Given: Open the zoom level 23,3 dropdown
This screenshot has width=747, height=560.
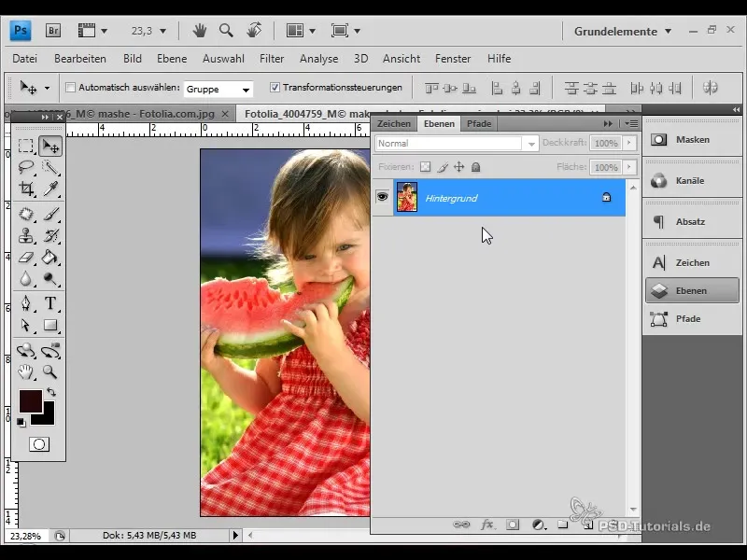Looking at the screenshot, I should point(162,31).
